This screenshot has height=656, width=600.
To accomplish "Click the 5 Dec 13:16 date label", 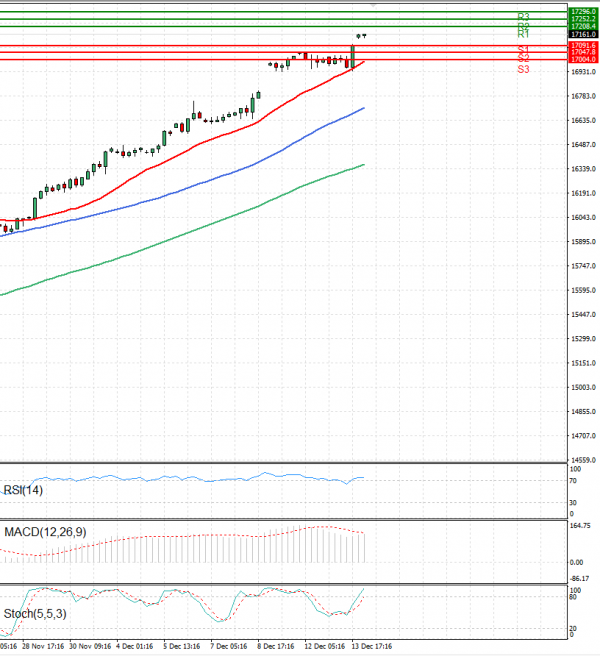I will 182,646.
